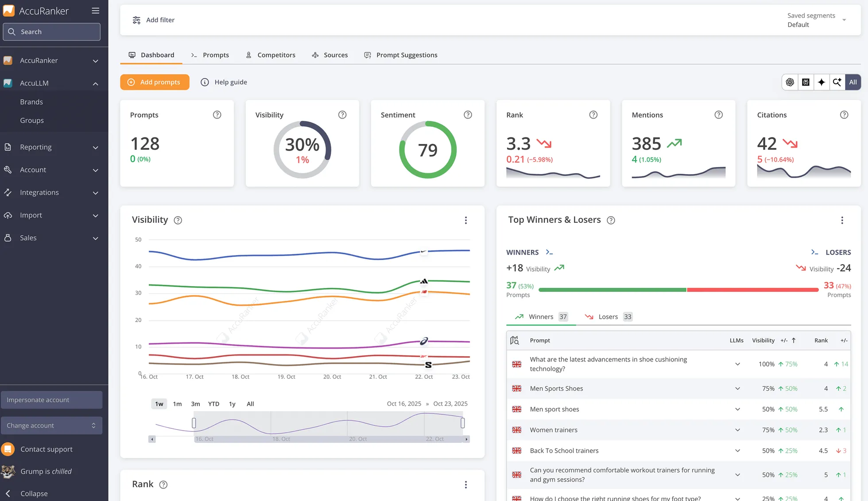
Task: Select the Gemini star filter icon
Action: tap(821, 82)
